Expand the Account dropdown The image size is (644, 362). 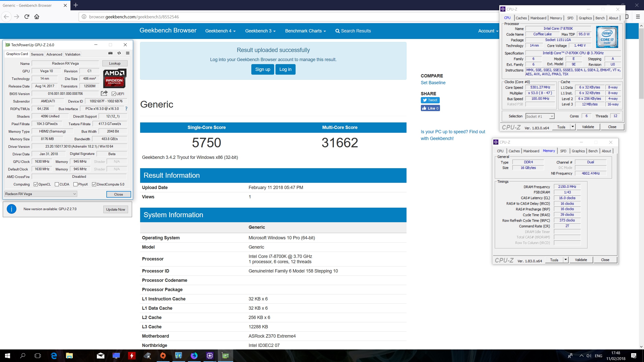tap(488, 31)
